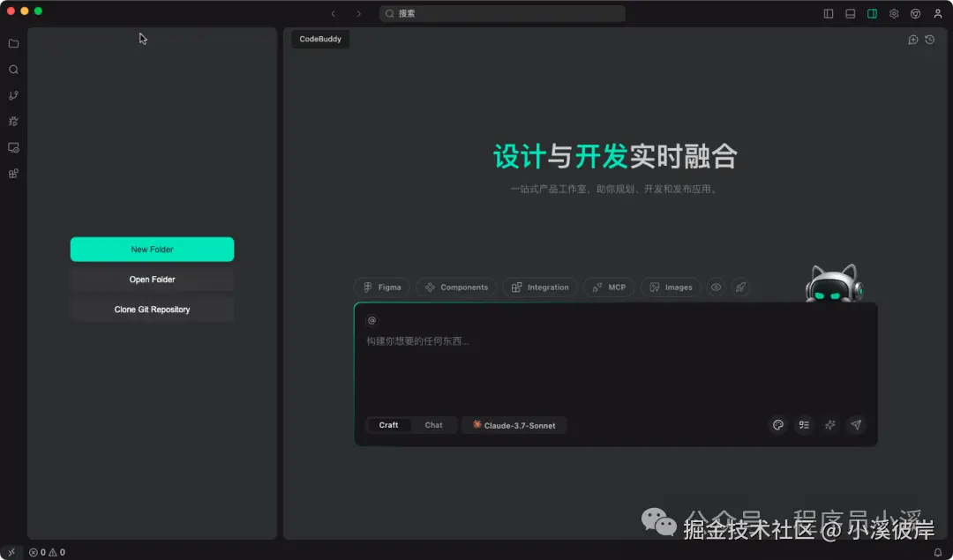
Task: Open the Extensions icon in sidebar
Action: pos(13,174)
